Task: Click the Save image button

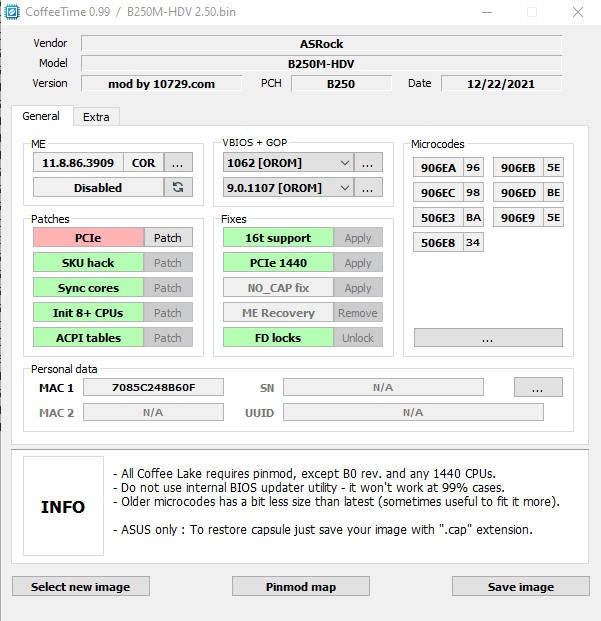Action: tap(521, 587)
